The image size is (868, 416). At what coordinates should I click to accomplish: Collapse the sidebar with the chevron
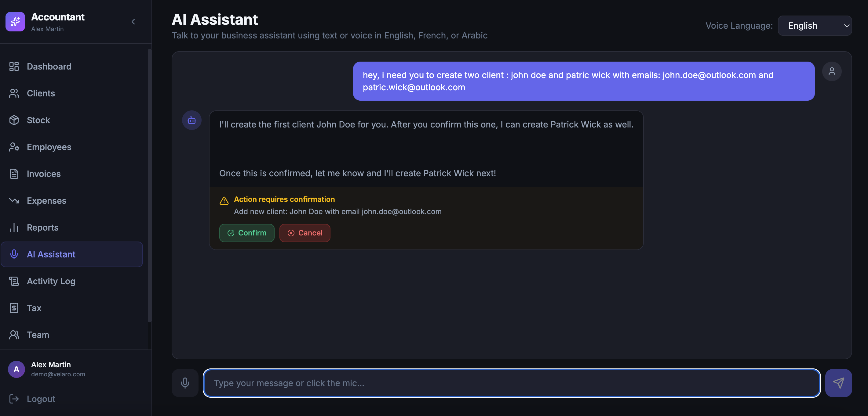click(x=133, y=22)
